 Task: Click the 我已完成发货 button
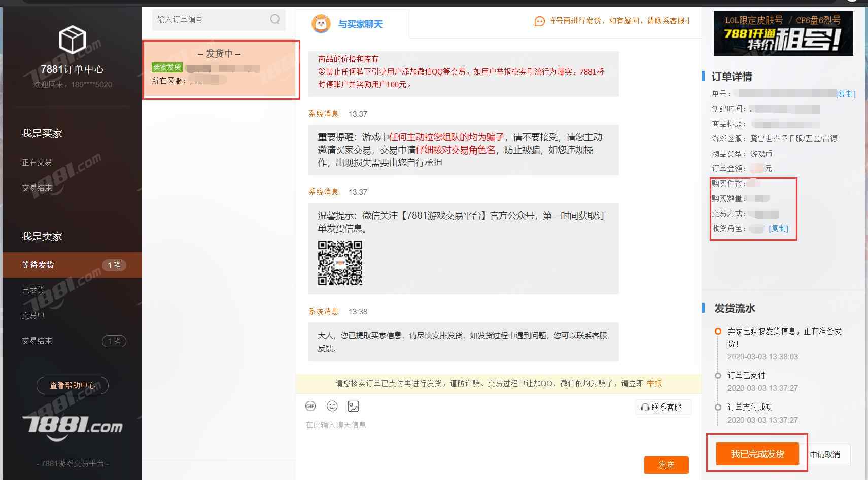click(757, 454)
